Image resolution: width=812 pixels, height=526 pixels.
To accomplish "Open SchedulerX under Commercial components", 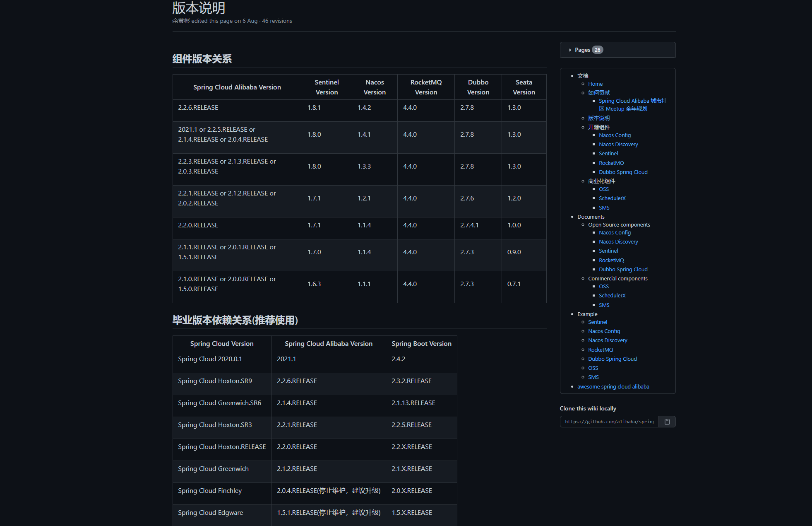I will [x=612, y=296].
